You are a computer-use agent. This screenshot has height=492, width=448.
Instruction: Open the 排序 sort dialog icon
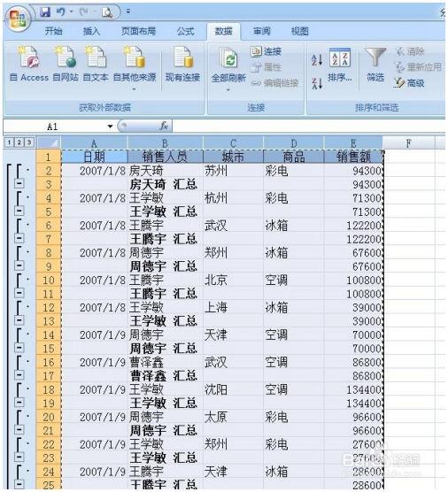coord(340,65)
